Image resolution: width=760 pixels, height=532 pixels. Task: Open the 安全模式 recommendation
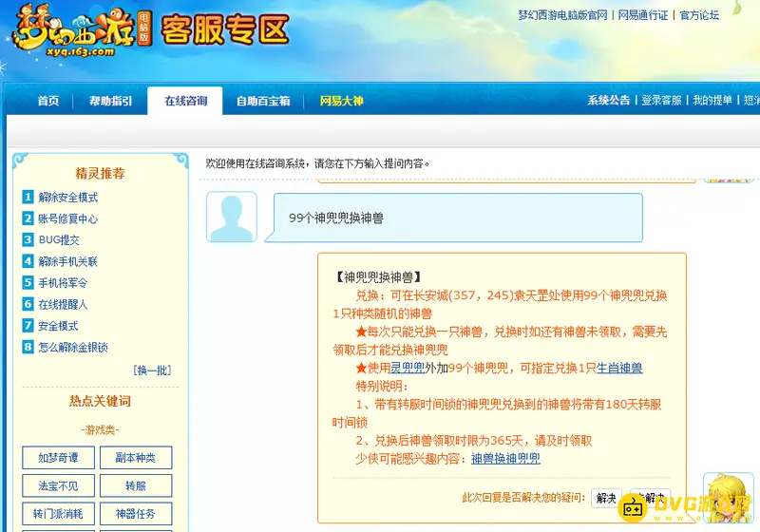click(x=58, y=326)
